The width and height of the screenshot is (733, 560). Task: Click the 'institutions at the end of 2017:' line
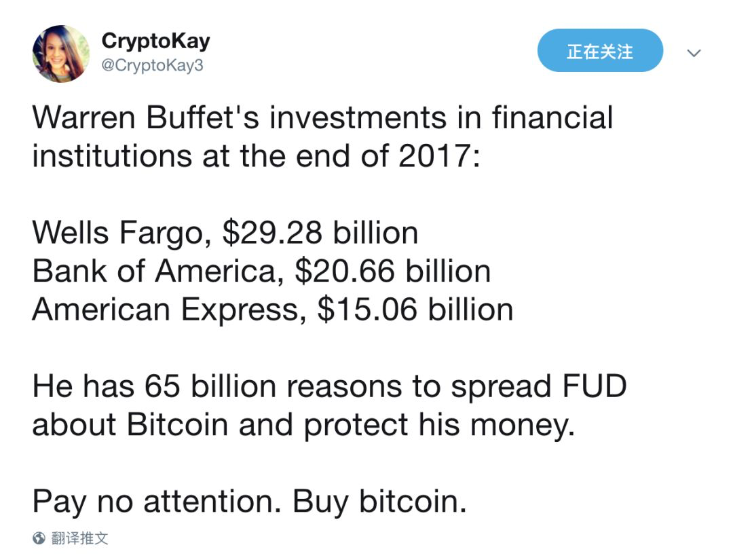[x=256, y=155]
